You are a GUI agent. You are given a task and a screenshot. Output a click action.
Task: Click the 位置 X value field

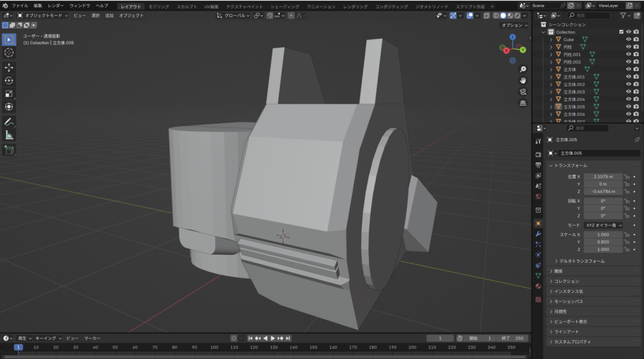click(x=602, y=177)
